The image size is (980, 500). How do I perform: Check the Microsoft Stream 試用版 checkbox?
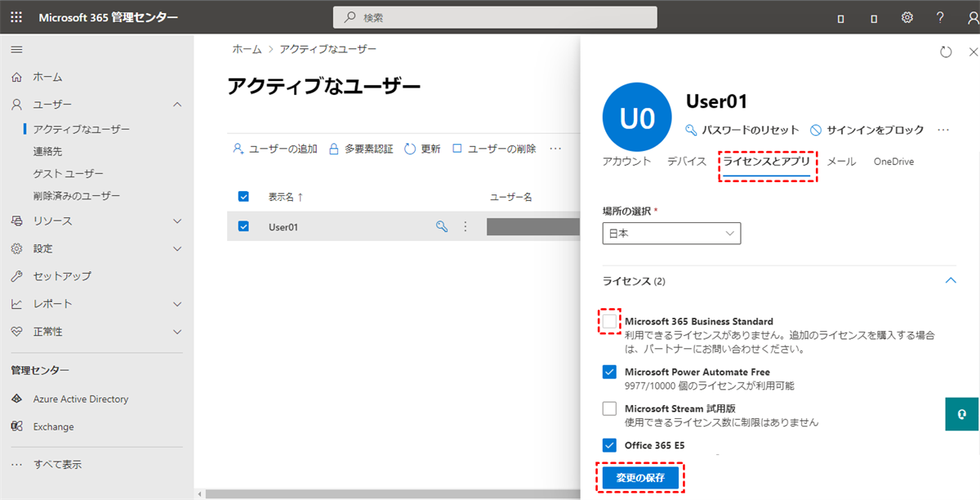click(609, 408)
